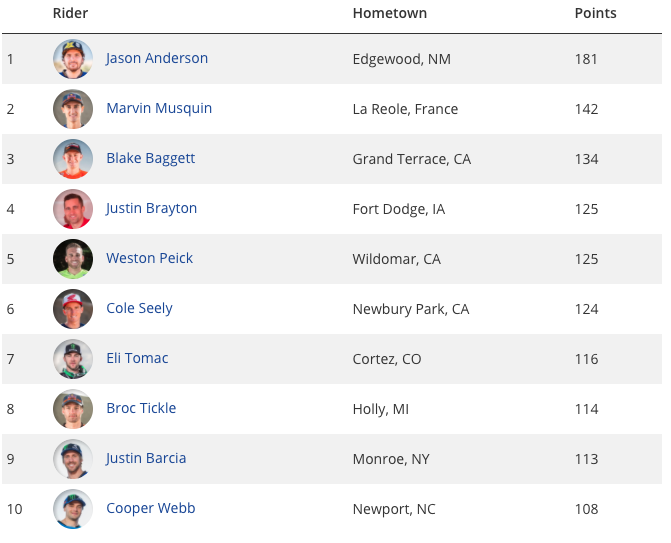Image resolution: width=671 pixels, height=543 pixels.
Task: Click Justin Brayton's profile picture
Action: click(x=73, y=209)
